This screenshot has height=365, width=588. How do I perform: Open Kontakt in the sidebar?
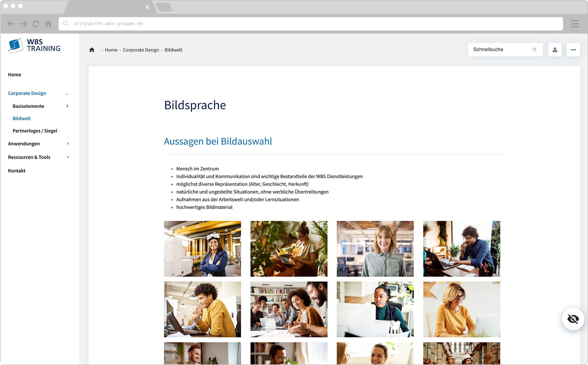17,171
